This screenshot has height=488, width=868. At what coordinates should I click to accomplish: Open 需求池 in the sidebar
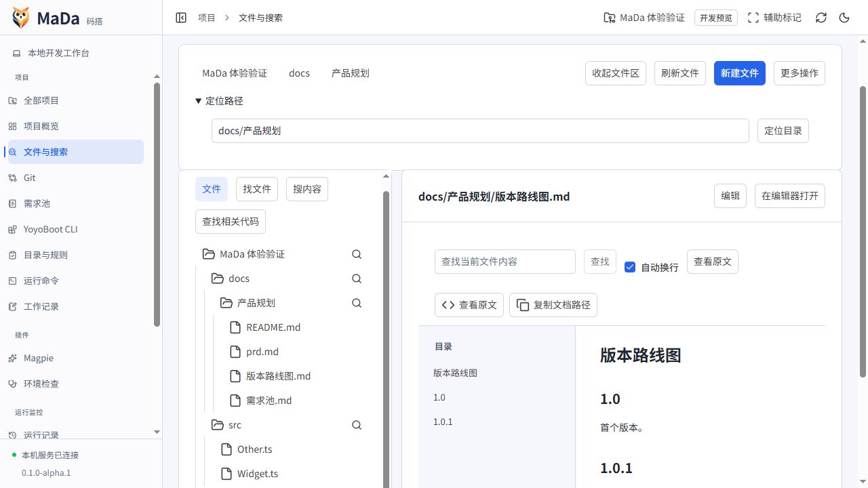click(75, 203)
